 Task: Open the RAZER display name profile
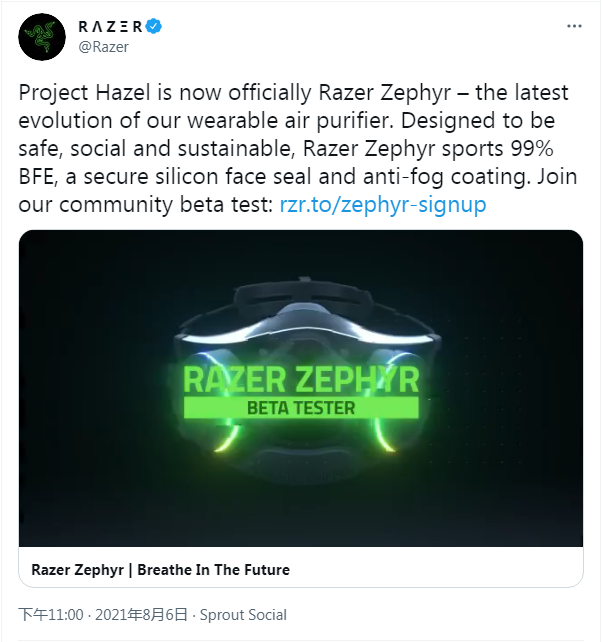(x=109, y=25)
